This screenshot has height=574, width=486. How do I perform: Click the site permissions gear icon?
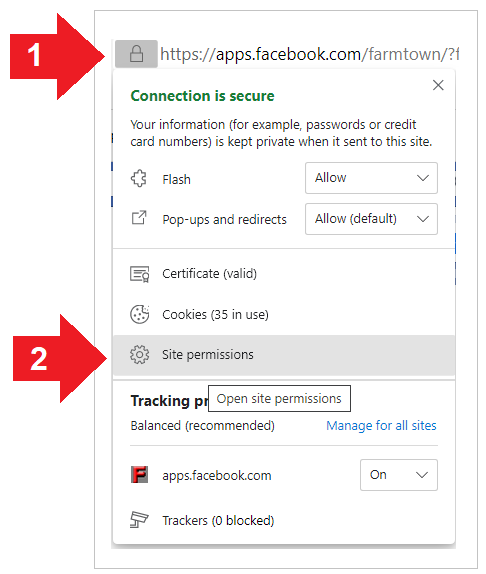tap(139, 354)
